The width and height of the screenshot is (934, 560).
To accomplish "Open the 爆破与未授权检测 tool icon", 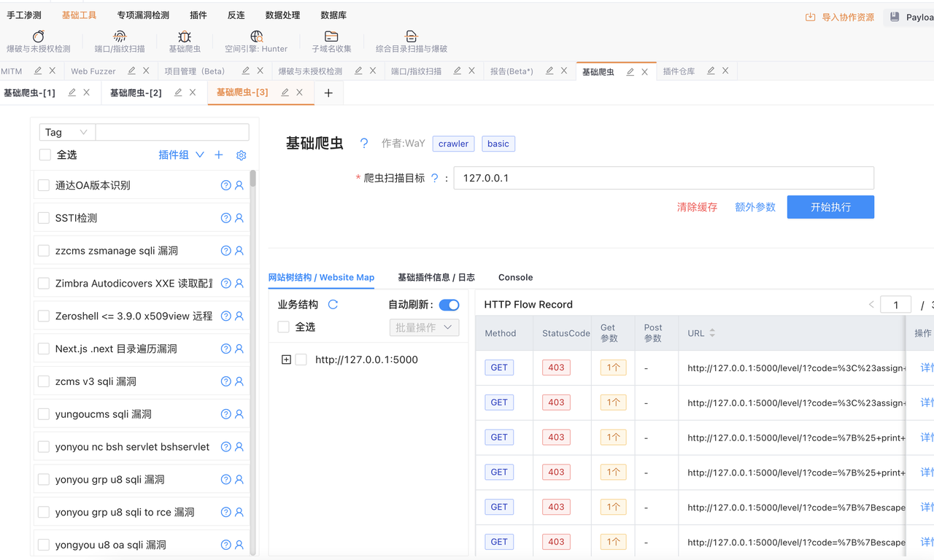I will [39, 36].
